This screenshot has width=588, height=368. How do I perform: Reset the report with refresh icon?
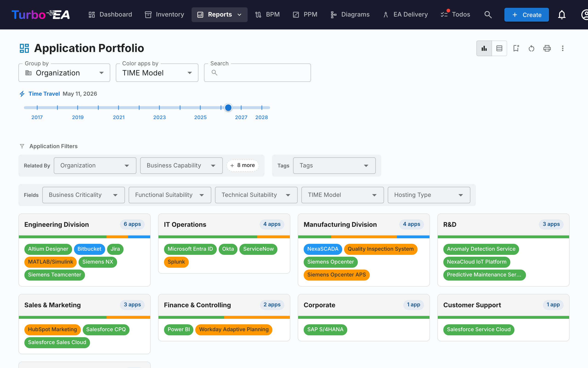coord(531,48)
